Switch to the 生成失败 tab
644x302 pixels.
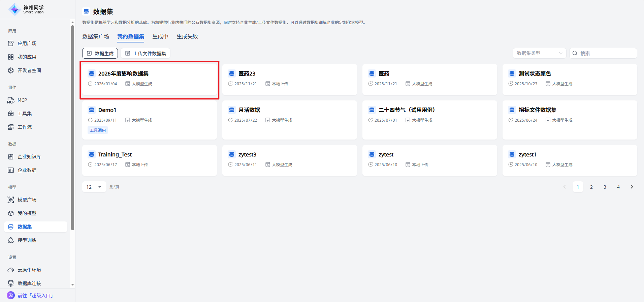click(187, 36)
